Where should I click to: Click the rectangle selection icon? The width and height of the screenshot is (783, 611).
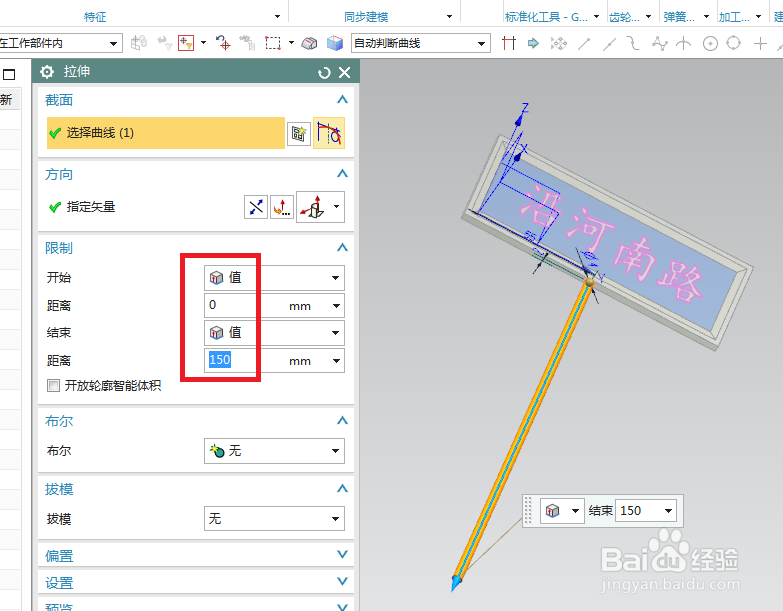[x=273, y=43]
